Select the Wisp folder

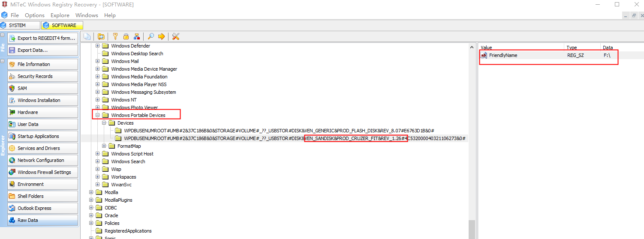[116, 169]
